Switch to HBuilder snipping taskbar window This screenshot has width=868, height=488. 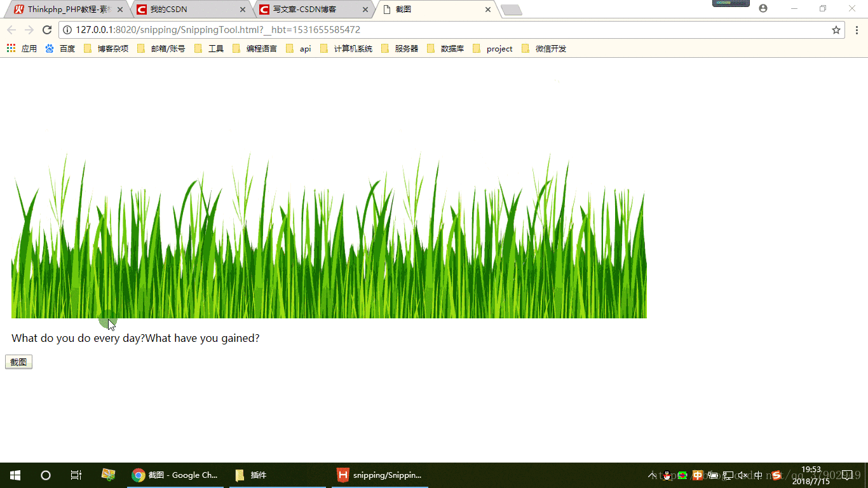380,475
